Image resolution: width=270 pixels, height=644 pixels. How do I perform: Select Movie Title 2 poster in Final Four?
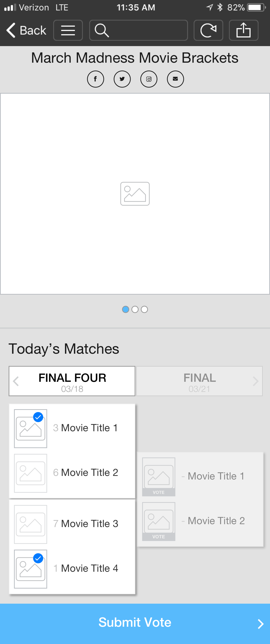(x=30, y=473)
